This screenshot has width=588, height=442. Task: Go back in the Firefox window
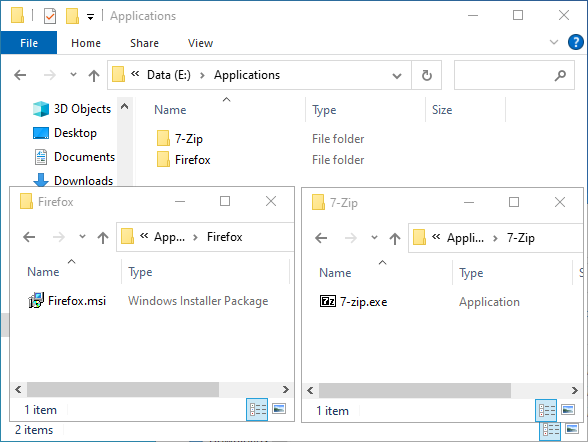click(29, 237)
